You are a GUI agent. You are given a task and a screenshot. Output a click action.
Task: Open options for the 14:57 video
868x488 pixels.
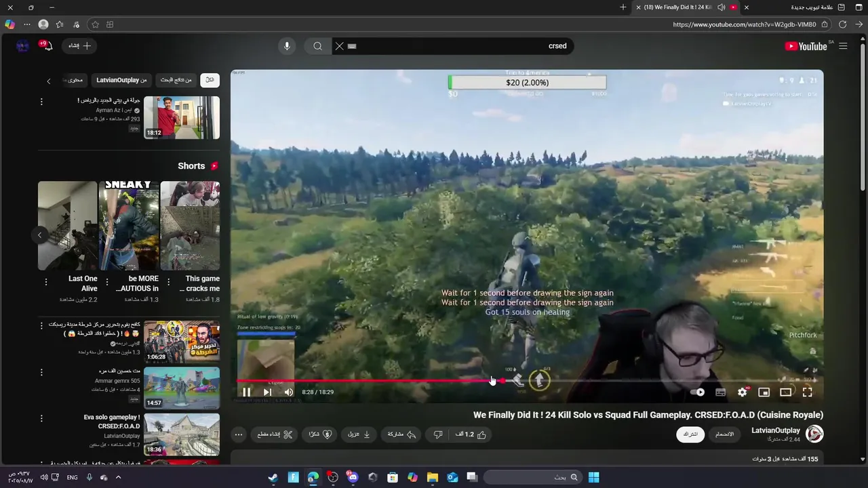click(41, 372)
